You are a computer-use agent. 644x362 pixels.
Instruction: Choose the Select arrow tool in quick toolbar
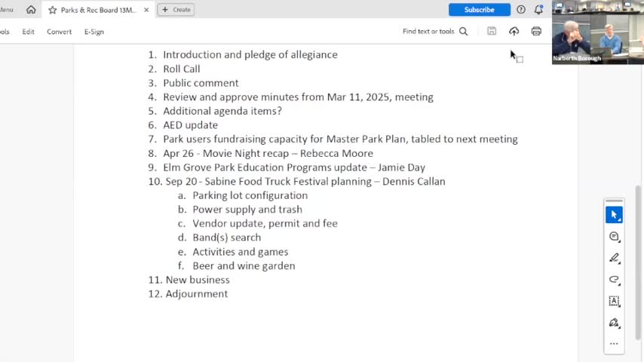tap(614, 215)
